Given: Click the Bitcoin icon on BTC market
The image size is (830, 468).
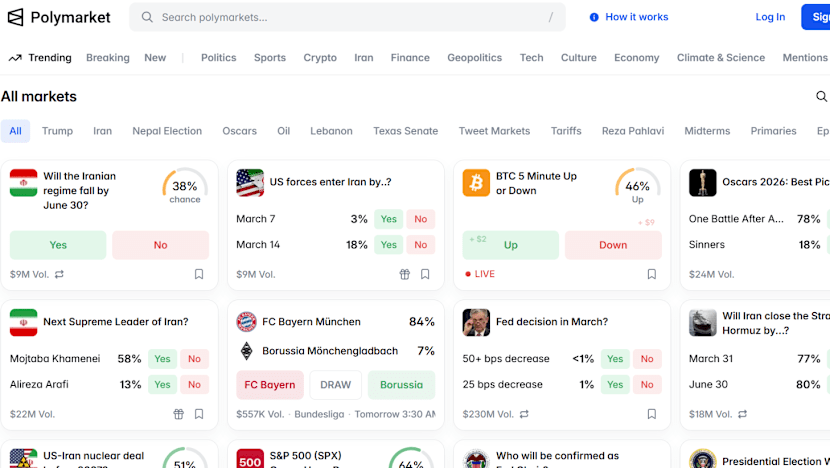Looking at the screenshot, I should 475,183.
